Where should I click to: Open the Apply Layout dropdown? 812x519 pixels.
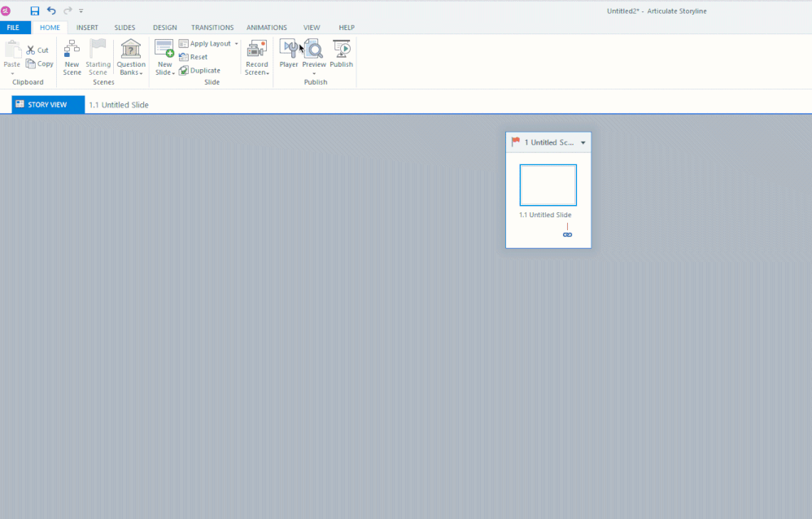click(236, 44)
